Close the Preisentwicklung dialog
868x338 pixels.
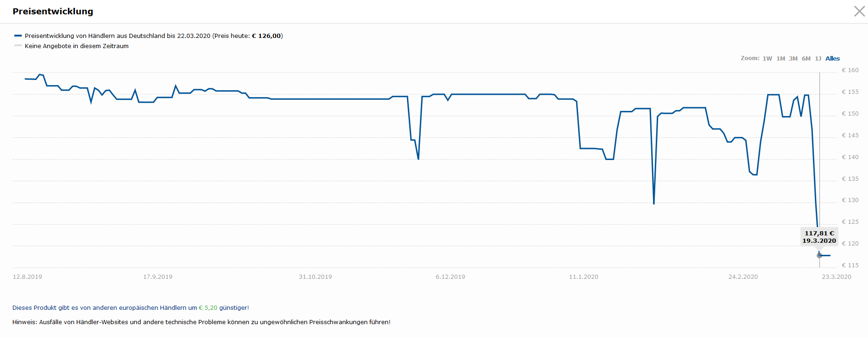pyautogui.click(x=859, y=11)
